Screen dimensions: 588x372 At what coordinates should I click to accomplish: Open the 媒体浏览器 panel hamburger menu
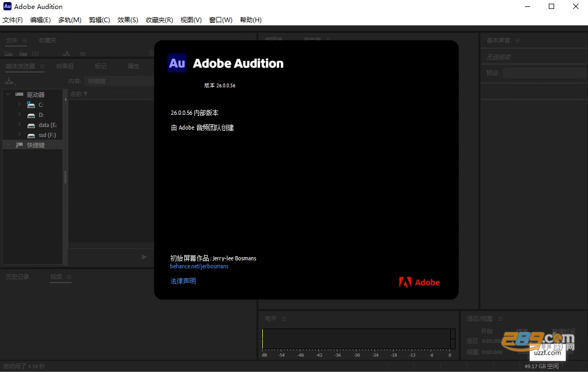[42, 66]
